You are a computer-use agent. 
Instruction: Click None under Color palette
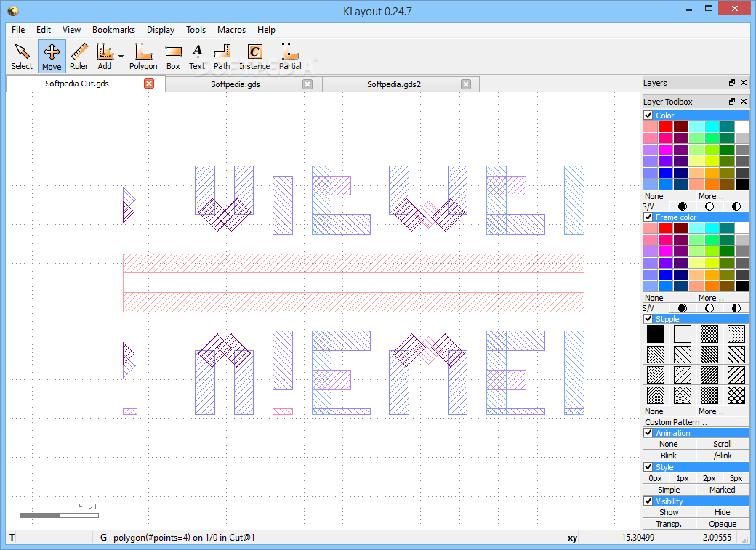click(669, 196)
